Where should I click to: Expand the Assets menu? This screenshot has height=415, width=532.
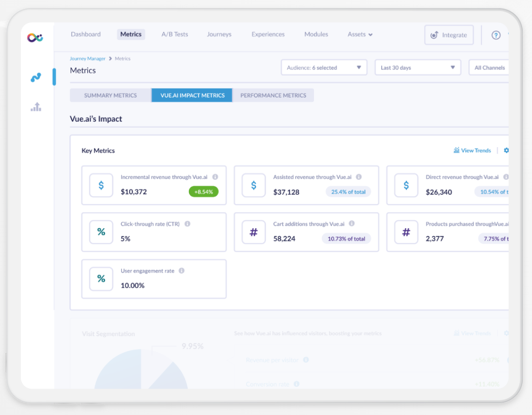(360, 34)
